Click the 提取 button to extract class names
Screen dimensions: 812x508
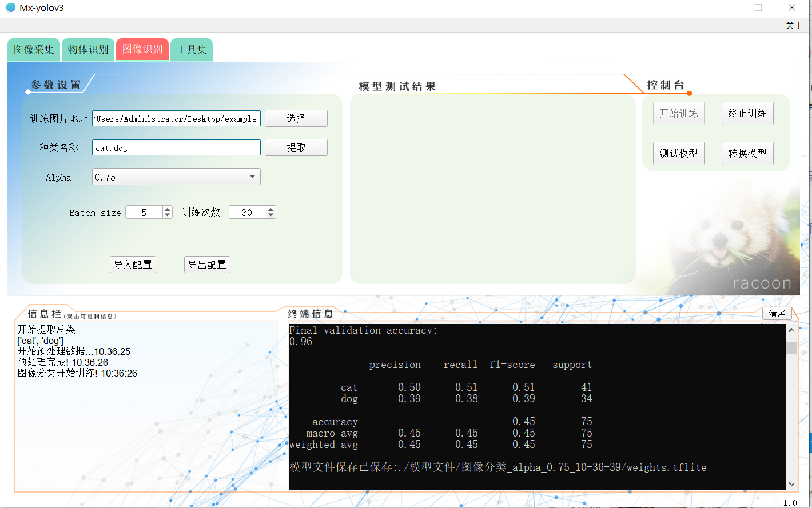point(296,147)
